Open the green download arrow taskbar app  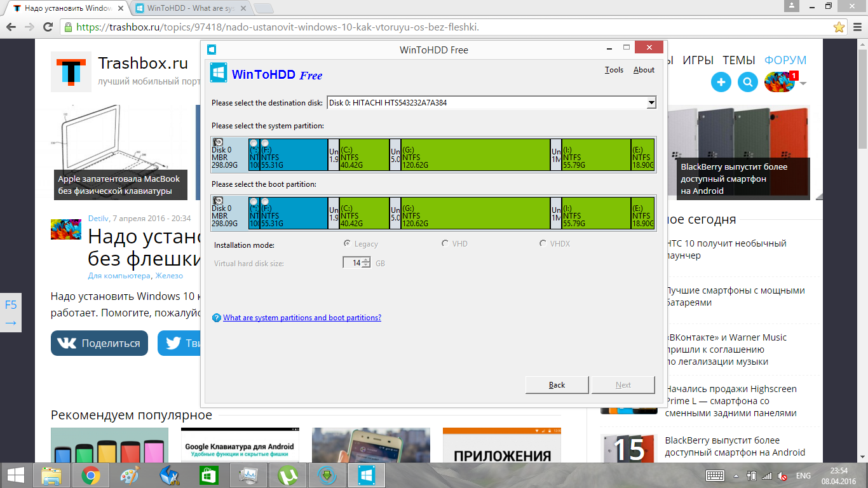click(x=327, y=475)
